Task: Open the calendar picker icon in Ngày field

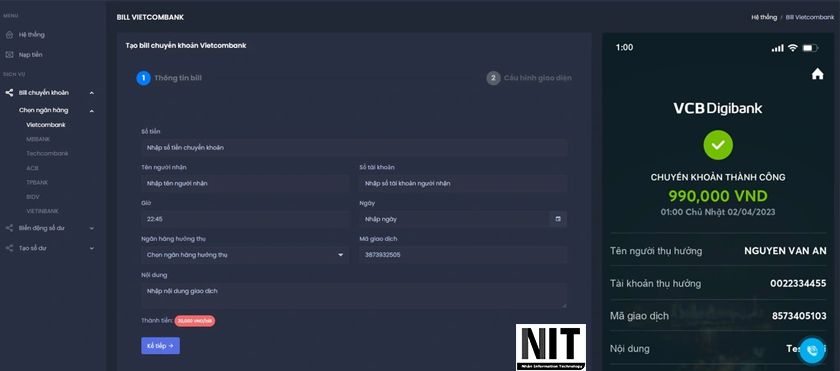Action: [558, 219]
